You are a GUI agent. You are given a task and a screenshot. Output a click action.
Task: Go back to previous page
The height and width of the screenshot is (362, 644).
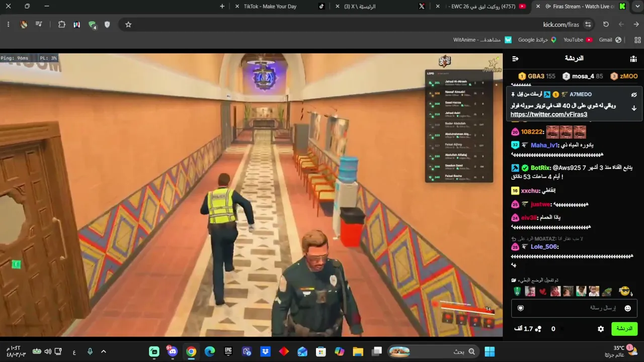tap(636, 24)
